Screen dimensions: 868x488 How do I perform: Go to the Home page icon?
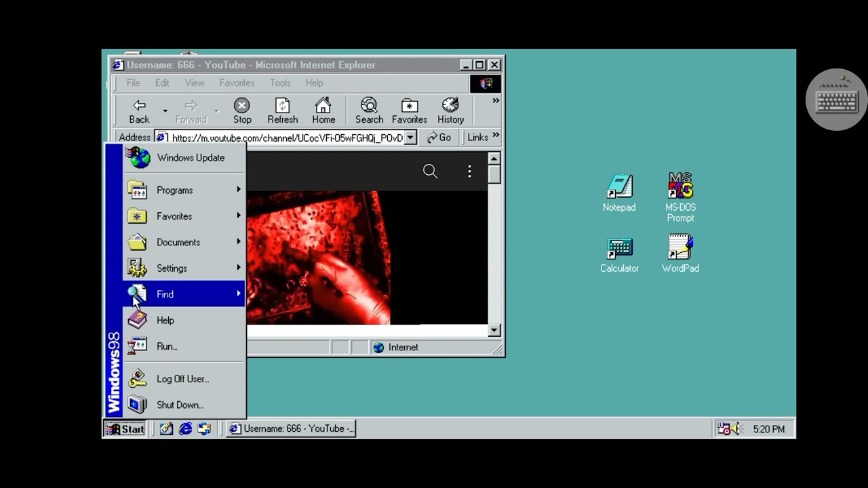(x=323, y=111)
